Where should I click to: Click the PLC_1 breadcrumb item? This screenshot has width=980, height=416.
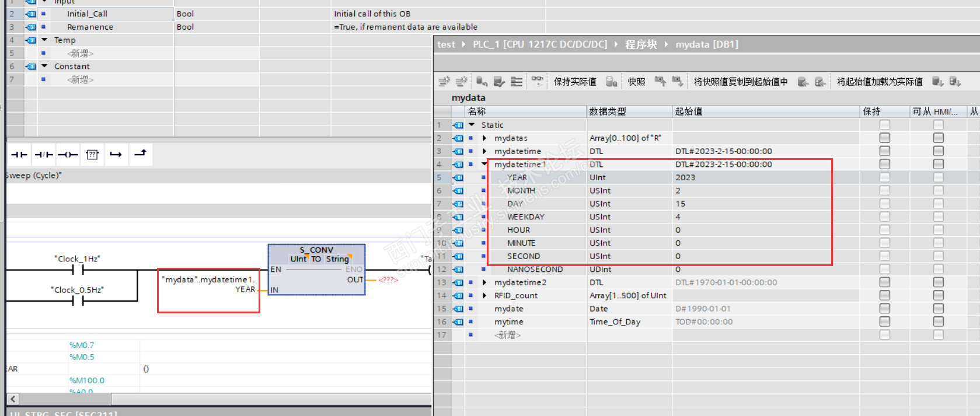click(x=540, y=44)
